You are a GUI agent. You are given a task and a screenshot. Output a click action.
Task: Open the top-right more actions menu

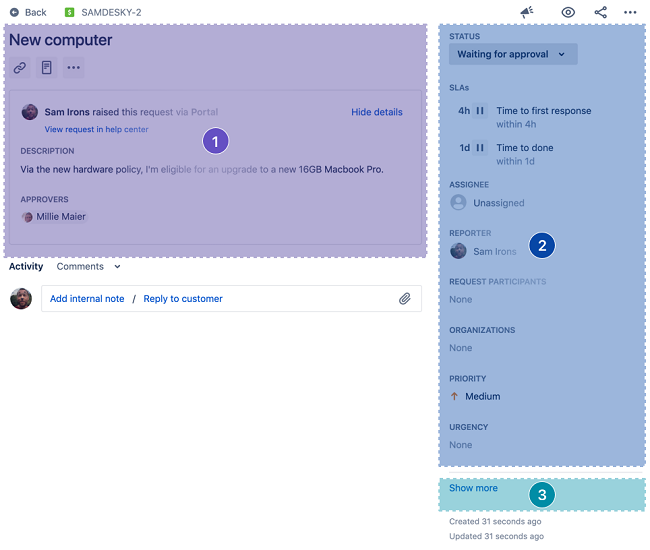point(630,12)
